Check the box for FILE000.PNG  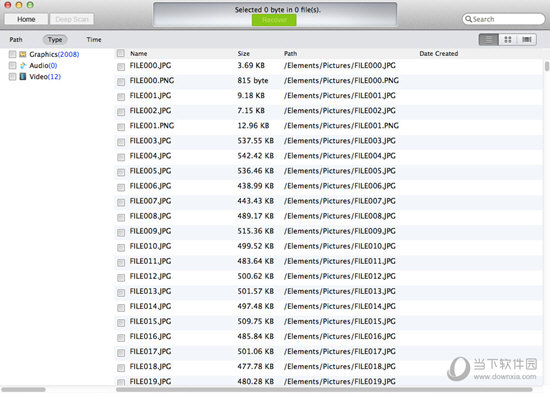(121, 82)
